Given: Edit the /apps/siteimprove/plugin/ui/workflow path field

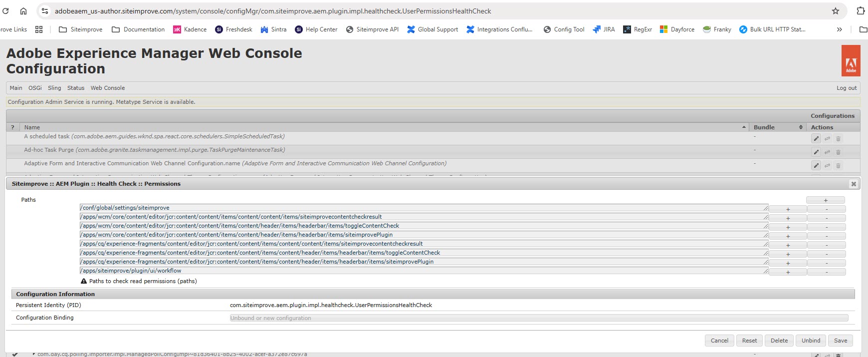Looking at the screenshot, I should pos(424,271).
